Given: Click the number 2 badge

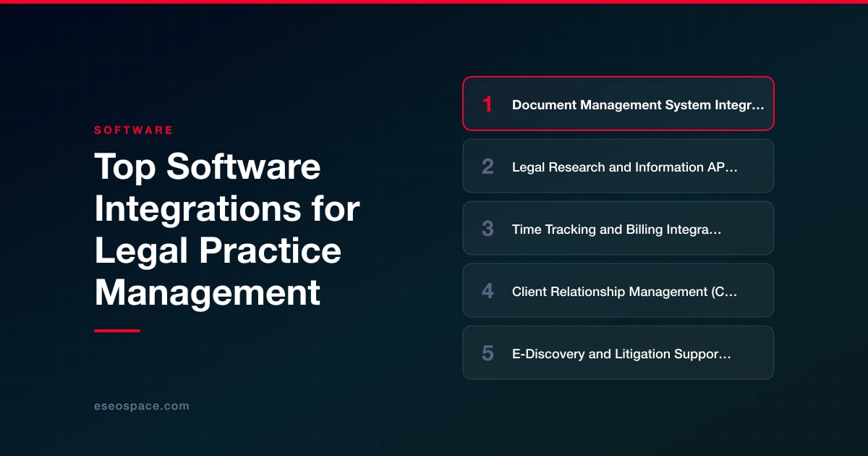Looking at the screenshot, I should [488, 166].
